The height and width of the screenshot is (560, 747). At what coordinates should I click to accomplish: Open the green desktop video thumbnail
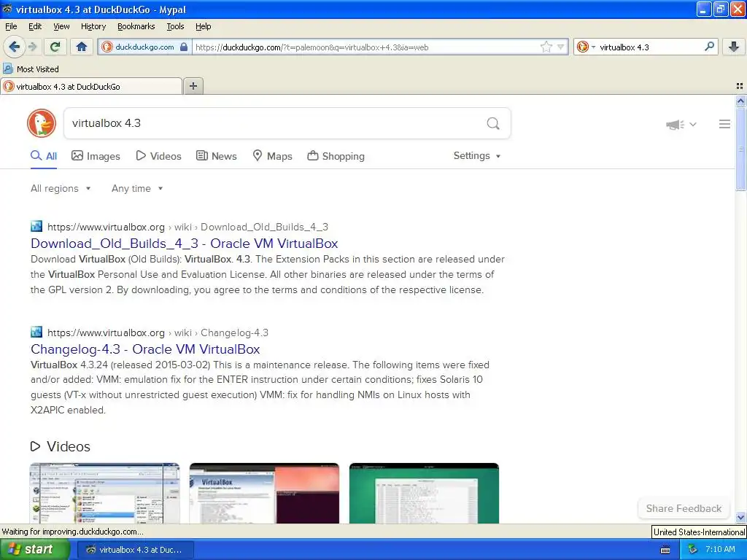(x=424, y=493)
